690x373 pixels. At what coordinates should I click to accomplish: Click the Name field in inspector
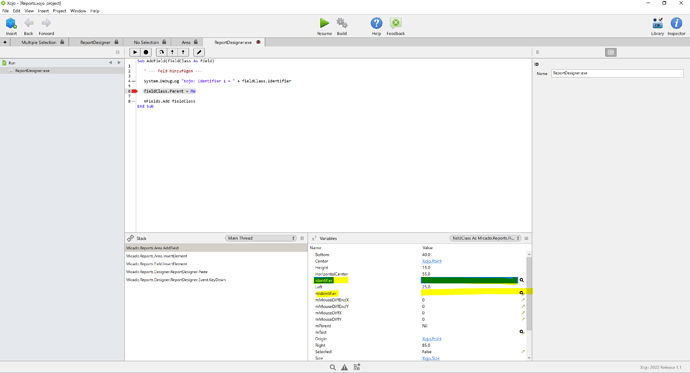pyautogui.click(x=617, y=73)
